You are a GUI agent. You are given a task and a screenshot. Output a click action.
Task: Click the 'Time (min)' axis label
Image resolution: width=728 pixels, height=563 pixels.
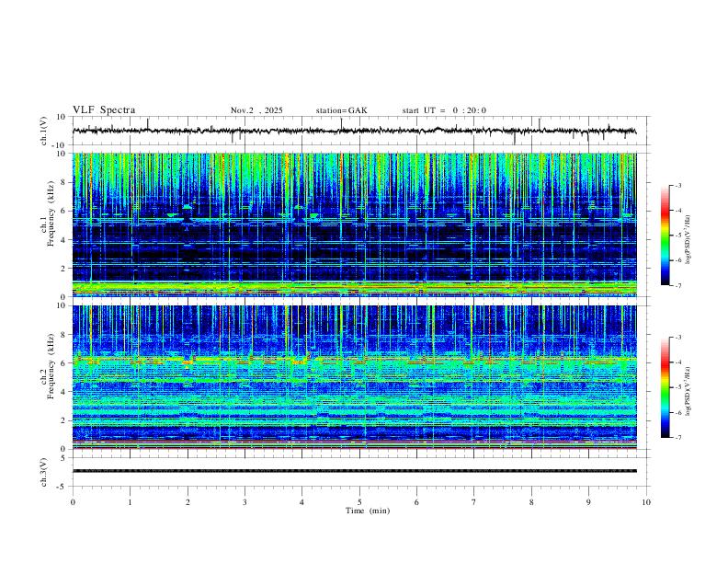[368, 511]
